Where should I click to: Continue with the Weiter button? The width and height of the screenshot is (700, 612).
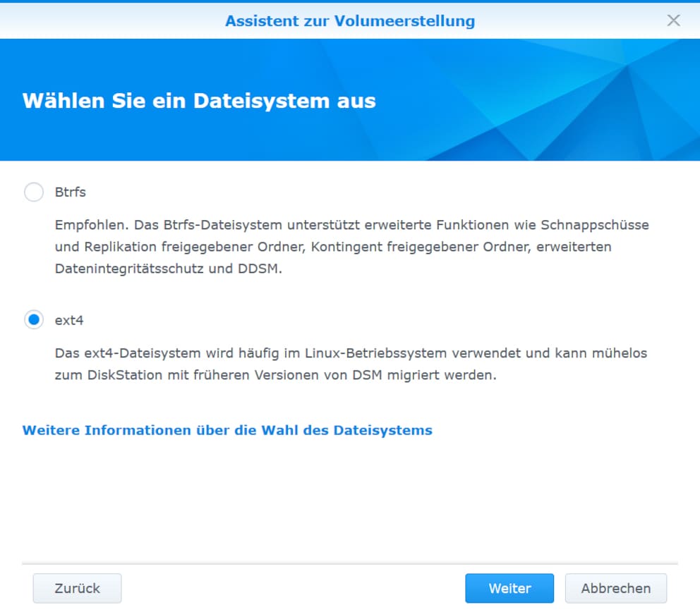[x=509, y=588]
